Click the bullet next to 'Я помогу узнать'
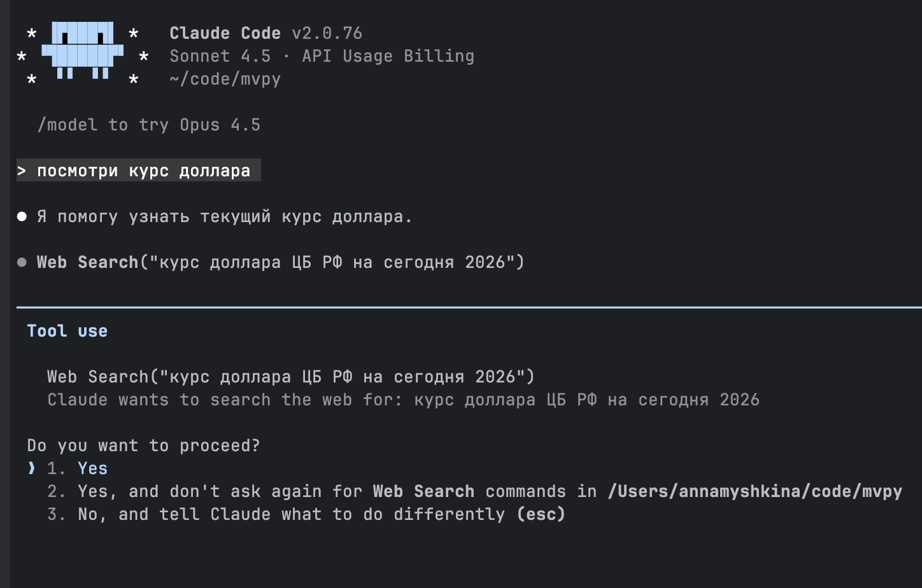 (x=21, y=216)
